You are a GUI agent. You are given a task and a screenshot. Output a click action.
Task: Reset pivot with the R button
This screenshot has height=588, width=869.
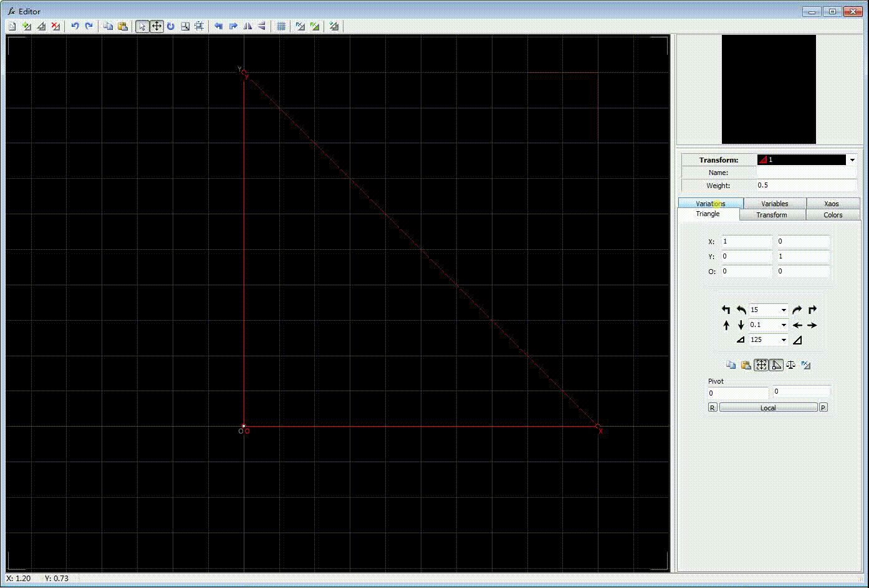point(713,407)
